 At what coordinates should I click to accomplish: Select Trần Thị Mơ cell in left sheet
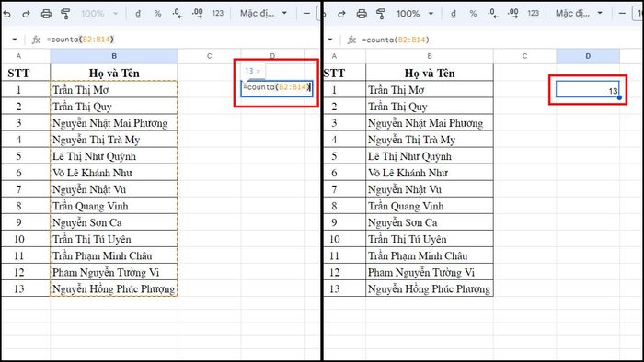click(x=114, y=89)
